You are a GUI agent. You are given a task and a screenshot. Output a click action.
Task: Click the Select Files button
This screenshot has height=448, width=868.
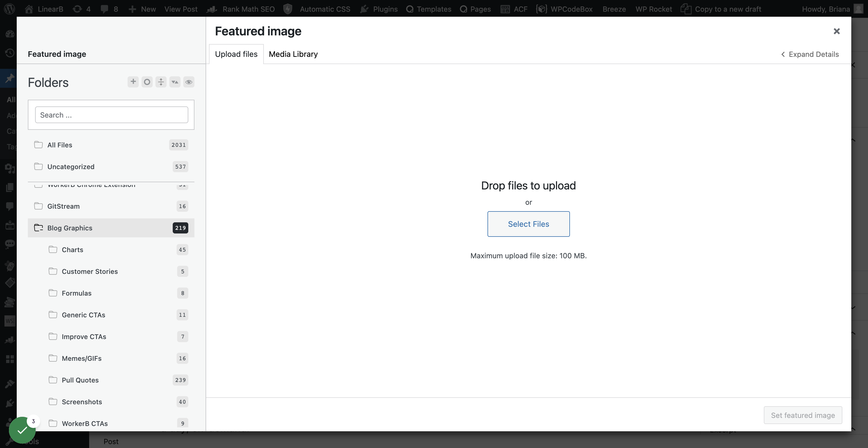pyautogui.click(x=528, y=224)
